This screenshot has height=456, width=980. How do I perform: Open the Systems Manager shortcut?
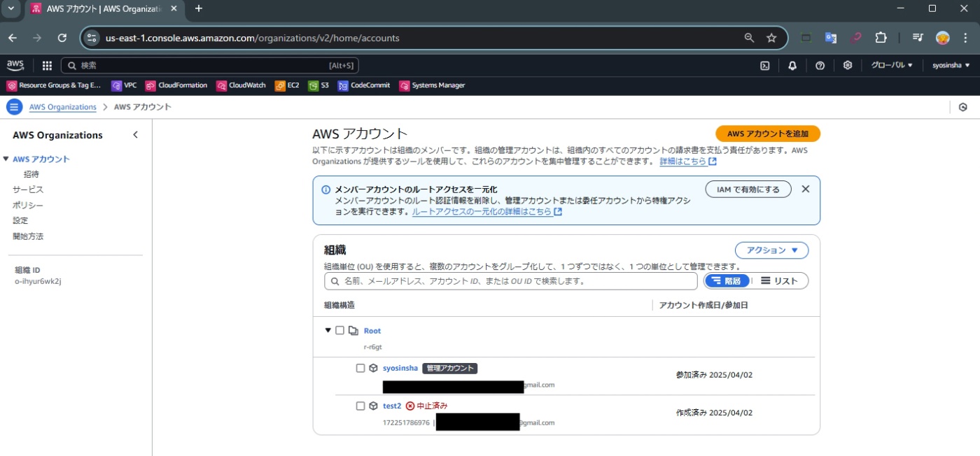click(x=432, y=85)
